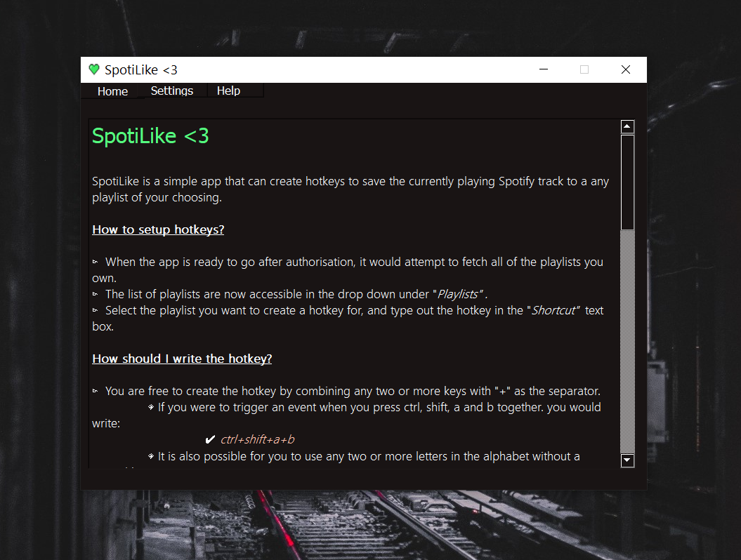Close the SpotiLike window

click(x=626, y=69)
